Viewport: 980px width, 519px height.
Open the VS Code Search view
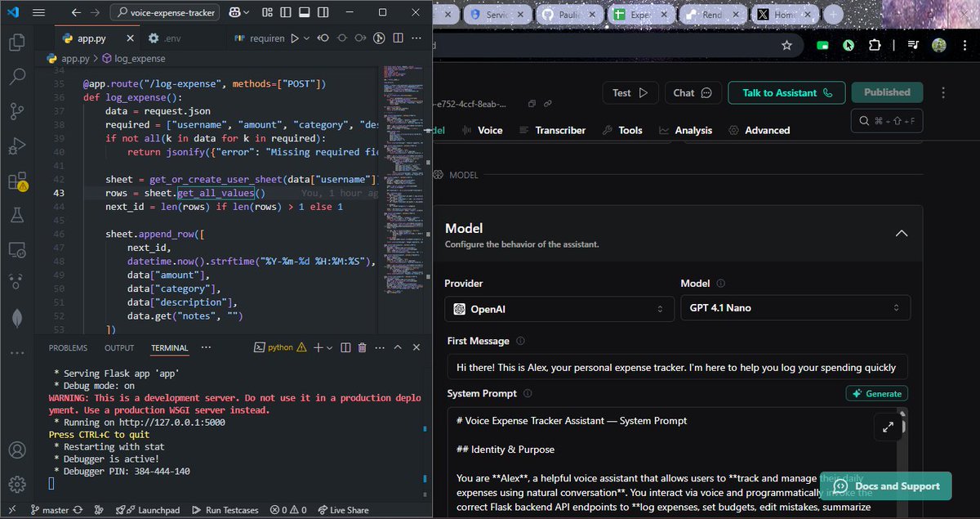[x=17, y=78]
